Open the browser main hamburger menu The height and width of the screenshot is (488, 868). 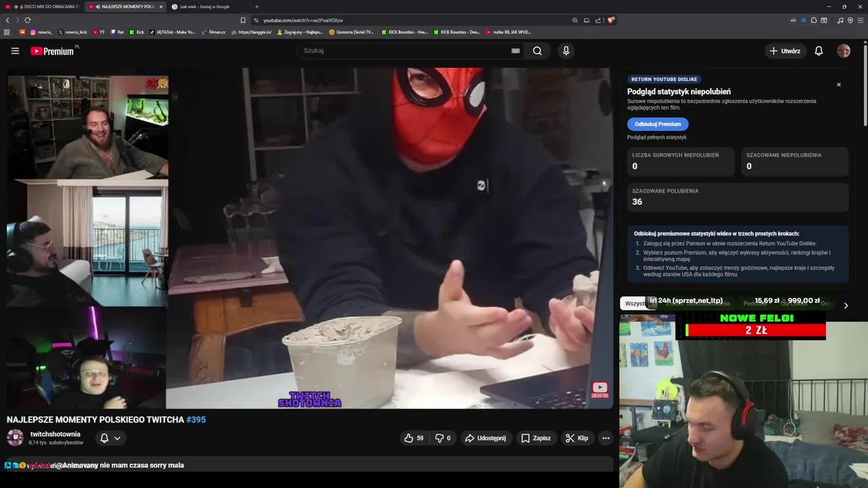[x=860, y=20]
